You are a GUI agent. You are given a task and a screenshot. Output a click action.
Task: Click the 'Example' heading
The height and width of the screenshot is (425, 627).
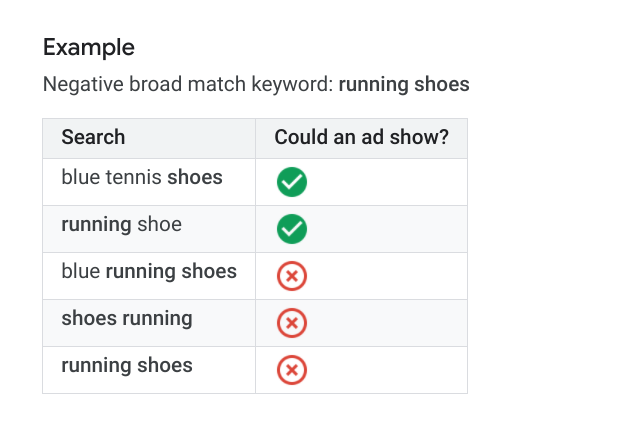[89, 48]
